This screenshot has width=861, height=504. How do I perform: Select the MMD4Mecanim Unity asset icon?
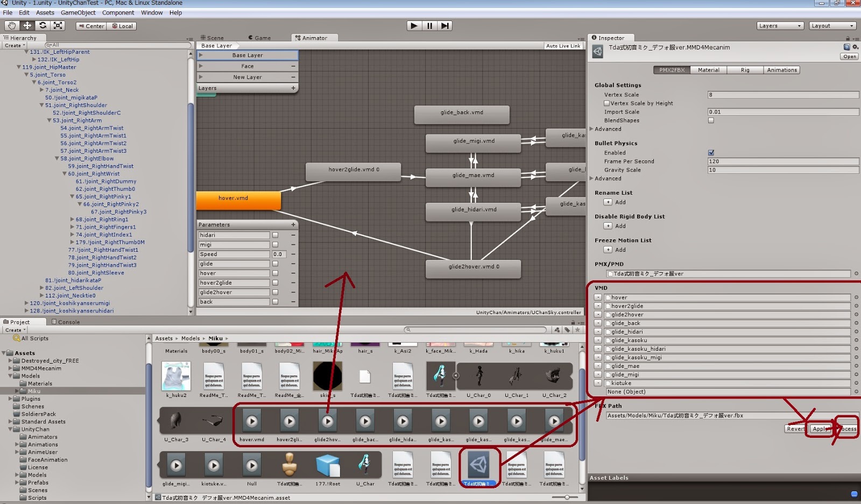pos(478,469)
